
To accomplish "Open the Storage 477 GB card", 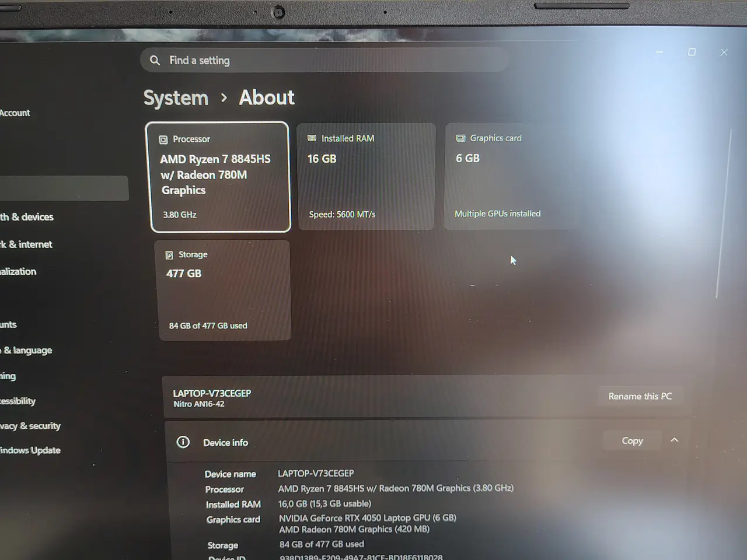I will coord(224,290).
